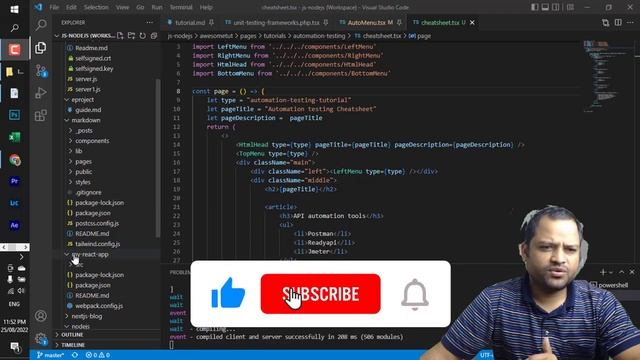Open server.js in explorer

86,79
